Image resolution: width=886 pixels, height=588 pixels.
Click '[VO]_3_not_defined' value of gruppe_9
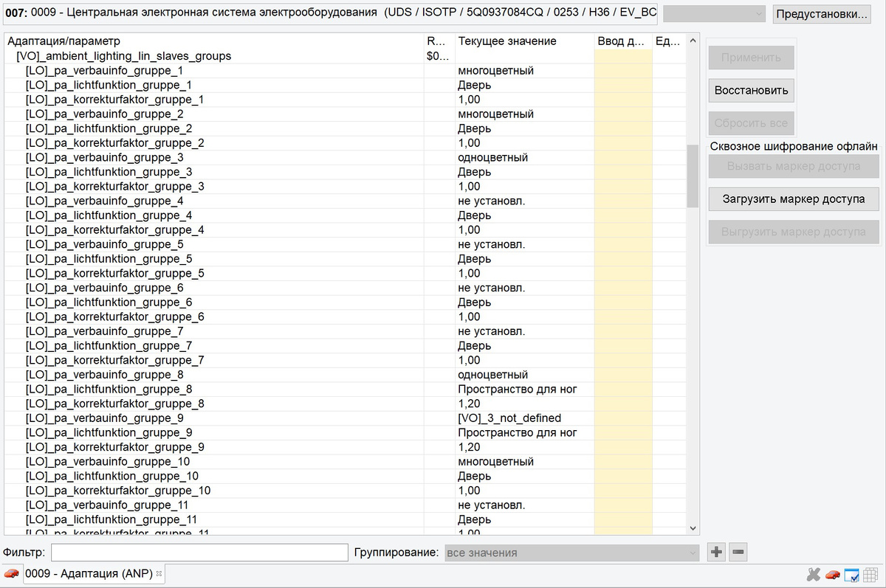click(x=509, y=418)
